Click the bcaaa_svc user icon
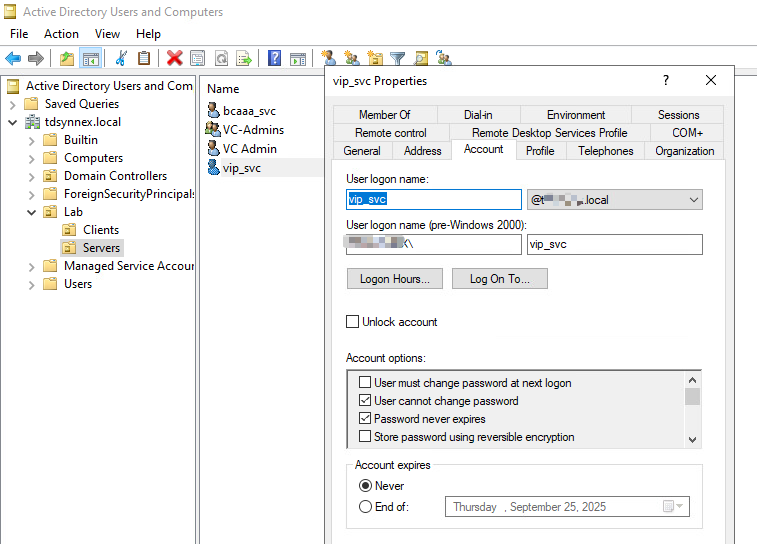The width and height of the screenshot is (757, 544). (213, 111)
